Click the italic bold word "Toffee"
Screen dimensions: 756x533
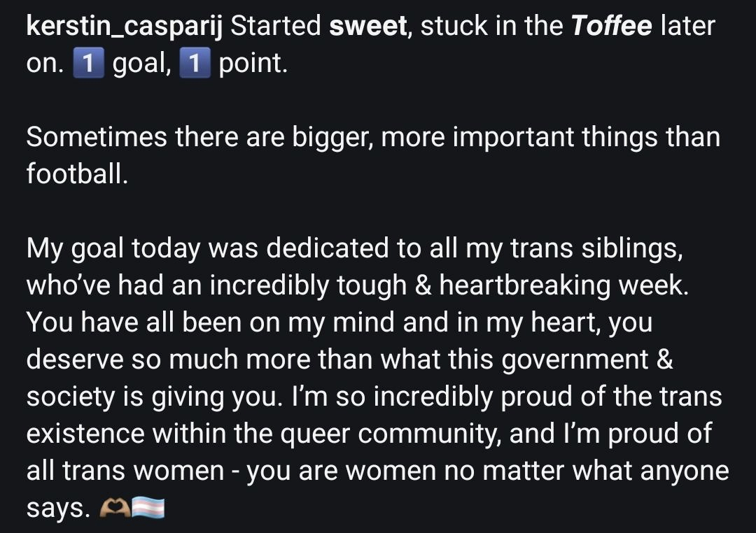coord(612,27)
